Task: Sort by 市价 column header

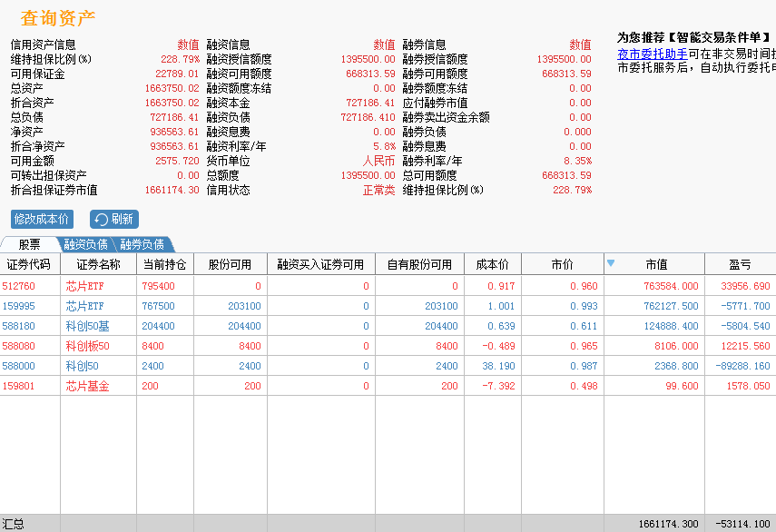Action: pyautogui.click(x=562, y=264)
